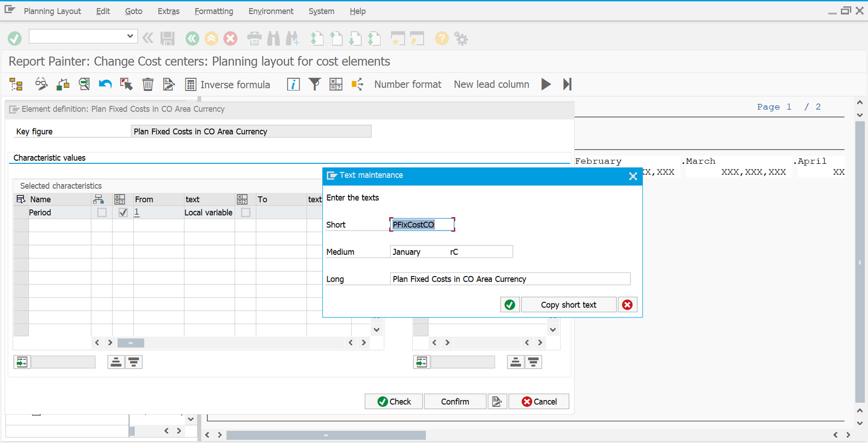The image size is (868, 443).
Task: Click the Inverse formula button
Action: pos(228,84)
